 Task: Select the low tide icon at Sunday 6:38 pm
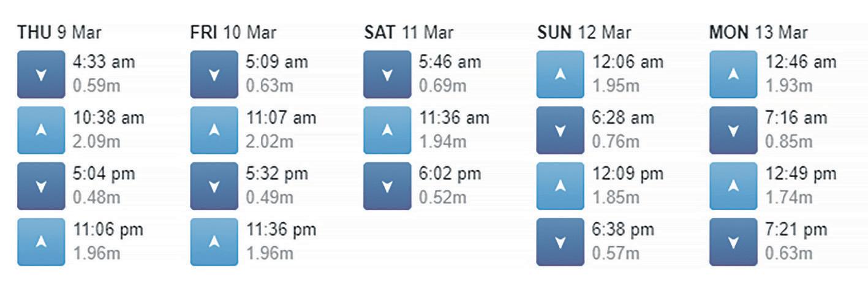coord(560,242)
